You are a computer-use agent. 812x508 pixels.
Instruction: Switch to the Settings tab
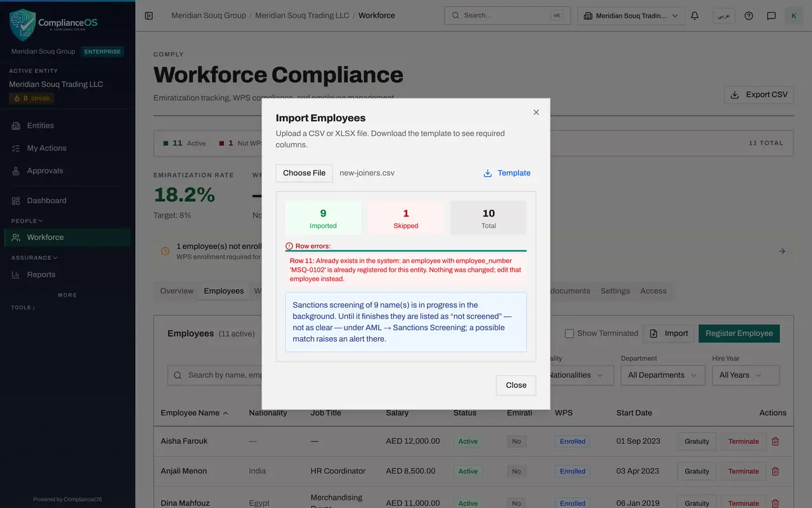[615, 291]
